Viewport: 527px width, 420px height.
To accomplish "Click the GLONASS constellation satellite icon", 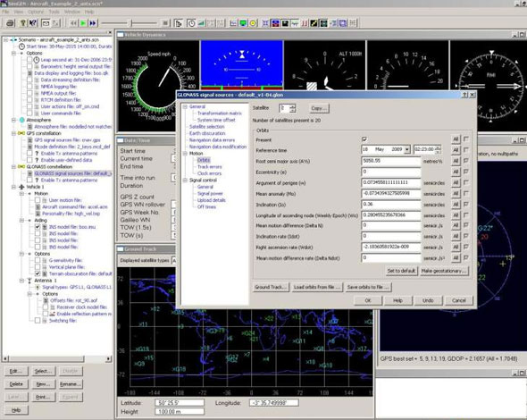I will (x=21, y=166).
